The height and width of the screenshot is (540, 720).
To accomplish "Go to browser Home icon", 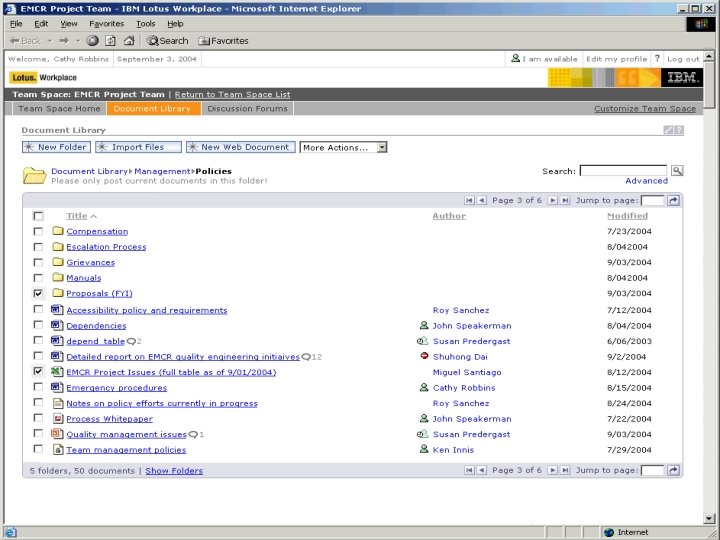I will pos(129,41).
